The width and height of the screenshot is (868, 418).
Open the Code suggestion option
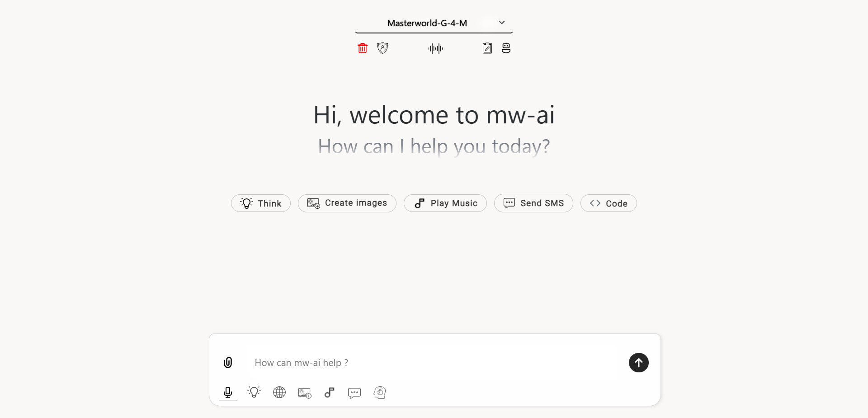coord(608,203)
